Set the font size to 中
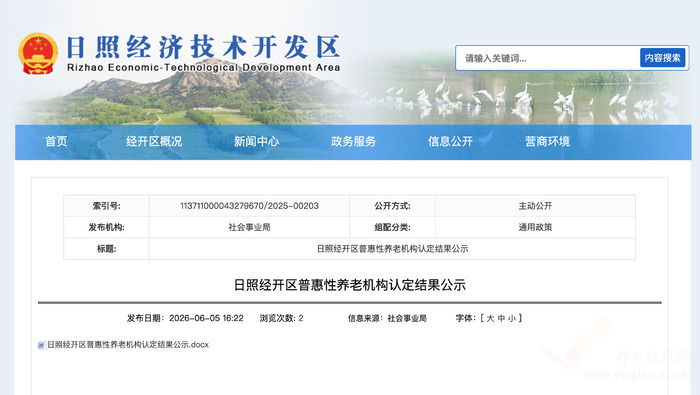The image size is (700, 395). click(x=501, y=318)
